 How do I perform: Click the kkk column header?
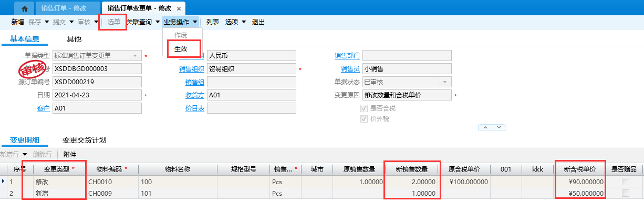pos(537,169)
